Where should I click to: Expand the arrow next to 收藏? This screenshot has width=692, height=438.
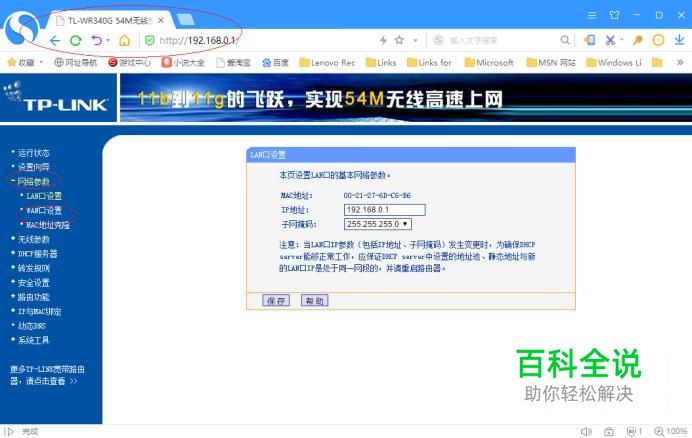(41, 62)
